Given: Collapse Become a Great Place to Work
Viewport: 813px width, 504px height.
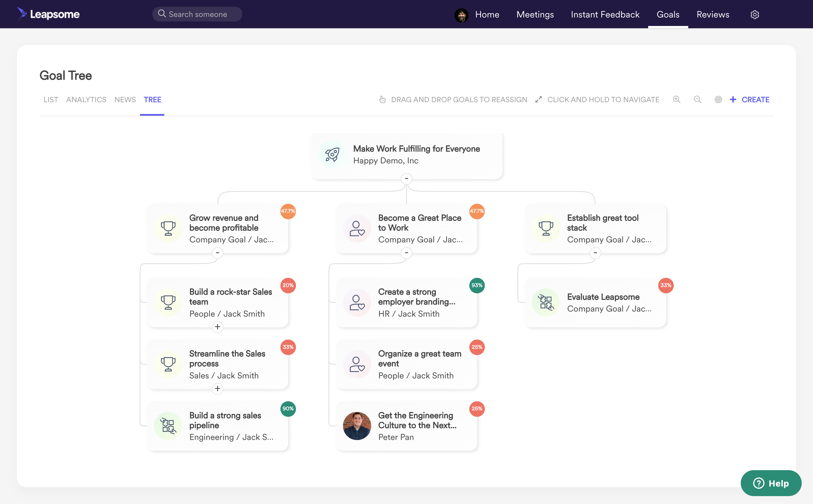Looking at the screenshot, I should coord(406,253).
